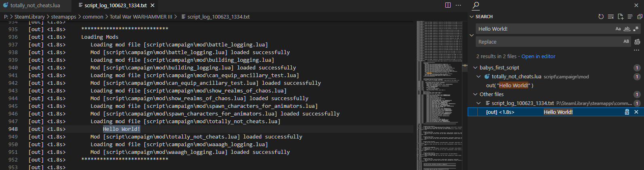The width and height of the screenshot is (644, 170).
Task: Open new search editor icon
Action: (x=621, y=17)
